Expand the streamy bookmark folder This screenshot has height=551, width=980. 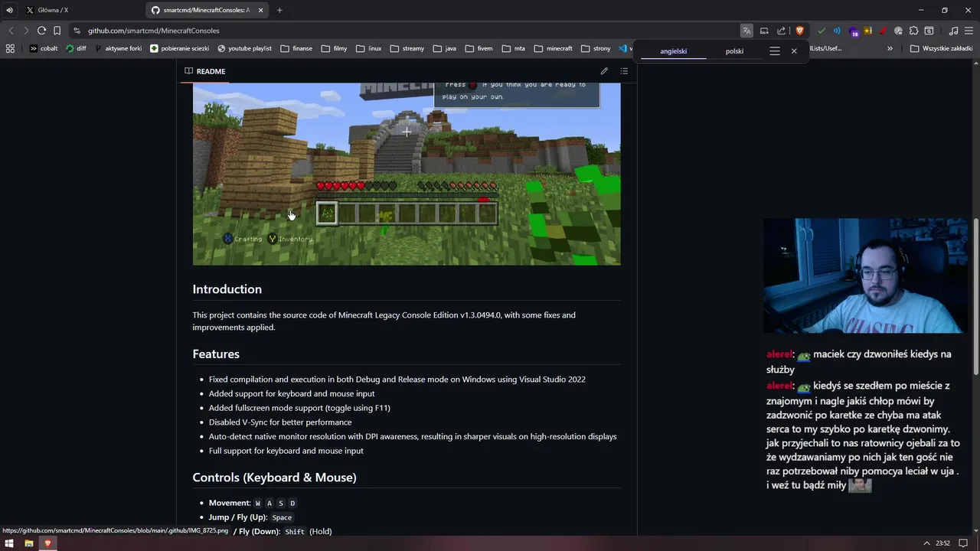click(x=407, y=48)
